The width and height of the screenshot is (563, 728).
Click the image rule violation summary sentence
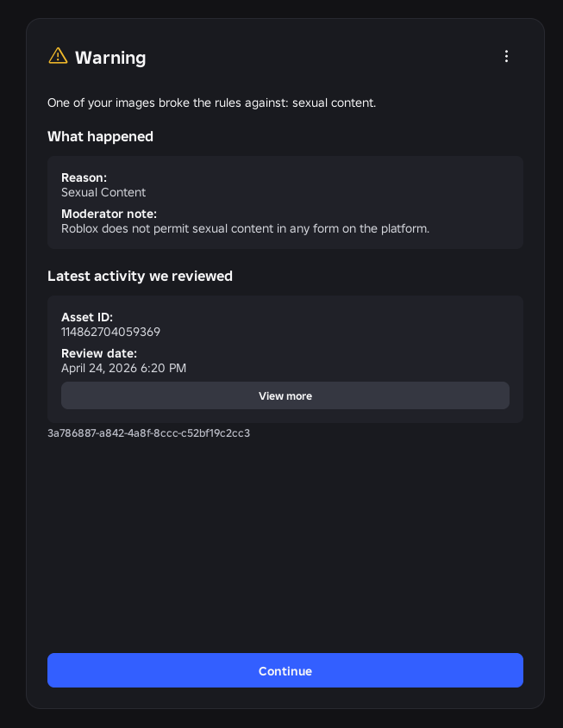(x=211, y=103)
